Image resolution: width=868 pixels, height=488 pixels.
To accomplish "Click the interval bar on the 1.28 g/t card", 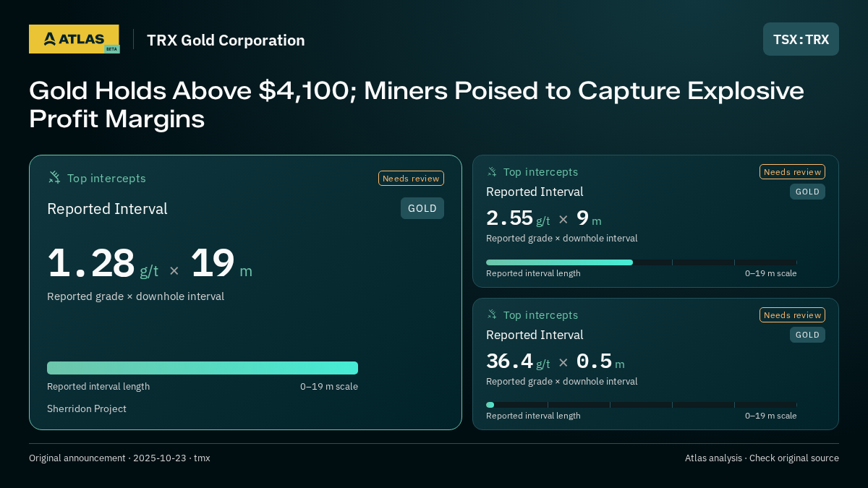I will (x=203, y=368).
